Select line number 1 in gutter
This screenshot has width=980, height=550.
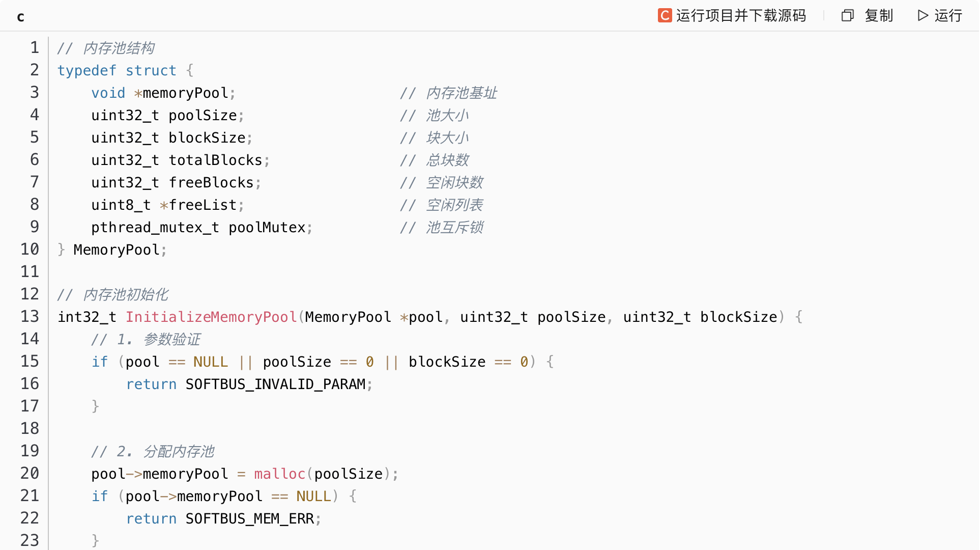click(x=34, y=48)
